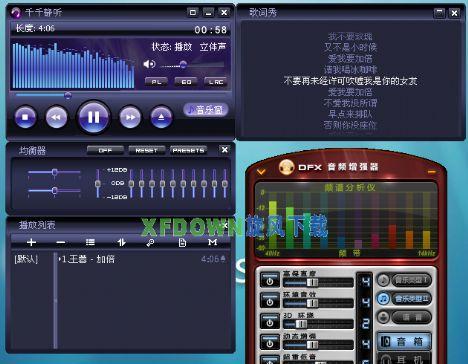Pause playback with the large center button
This screenshot has width=468, height=364.
click(93, 117)
